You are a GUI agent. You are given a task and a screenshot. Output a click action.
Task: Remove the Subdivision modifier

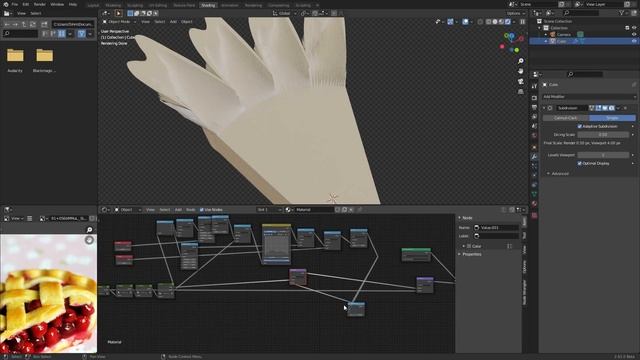point(626,108)
